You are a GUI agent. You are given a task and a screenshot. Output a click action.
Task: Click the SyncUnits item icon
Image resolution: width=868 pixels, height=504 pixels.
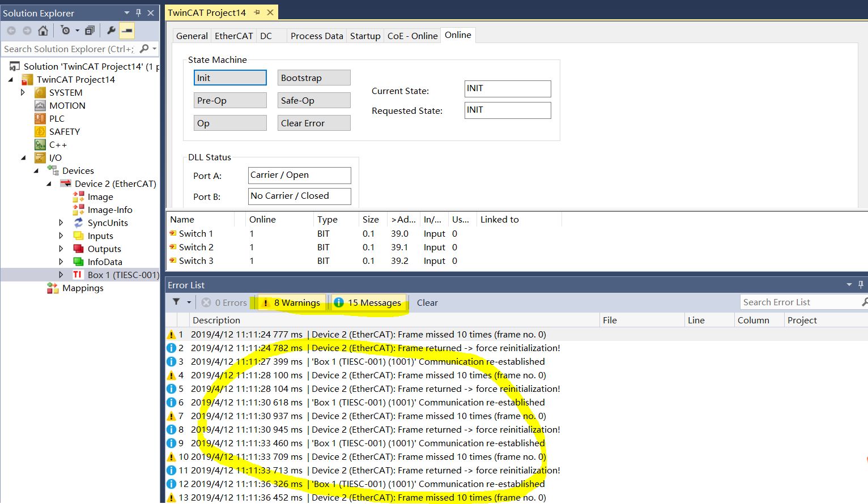[x=79, y=223]
